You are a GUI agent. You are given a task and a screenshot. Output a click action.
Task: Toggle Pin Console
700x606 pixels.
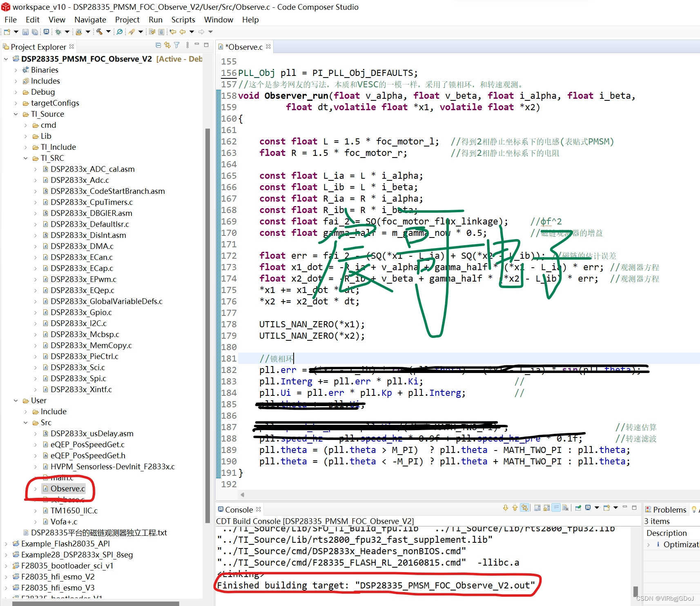coord(578,508)
